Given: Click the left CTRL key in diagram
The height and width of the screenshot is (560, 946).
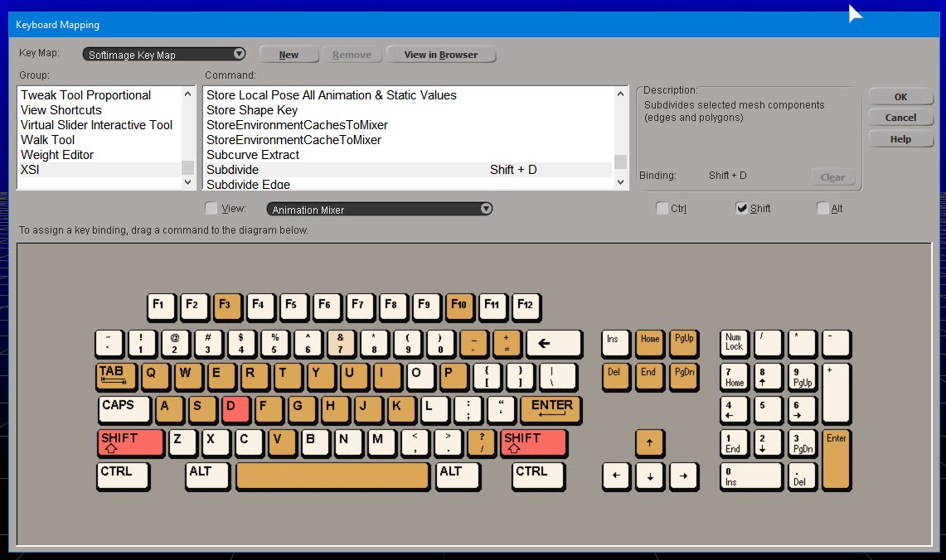Looking at the screenshot, I should click(x=123, y=476).
